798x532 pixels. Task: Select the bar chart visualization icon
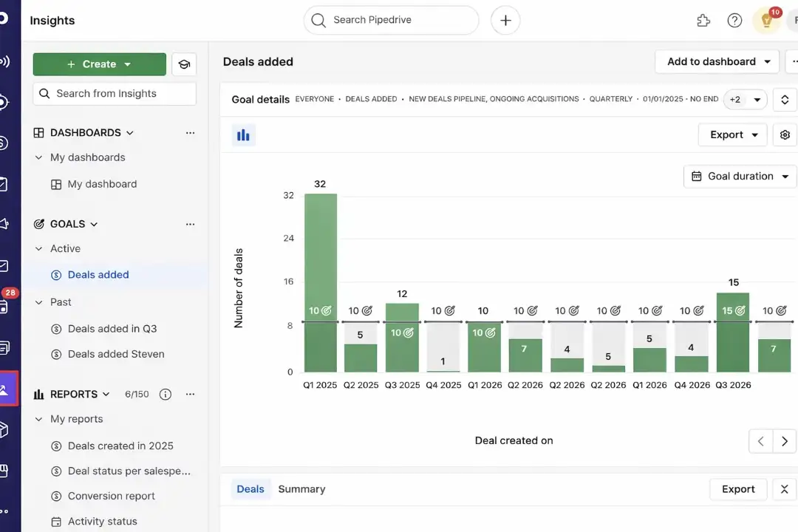pyautogui.click(x=243, y=134)
